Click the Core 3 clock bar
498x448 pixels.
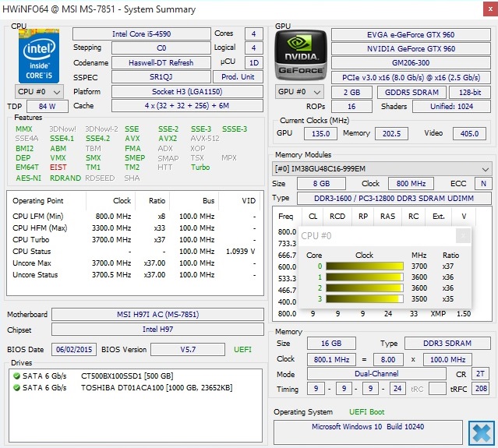(365, 298)
